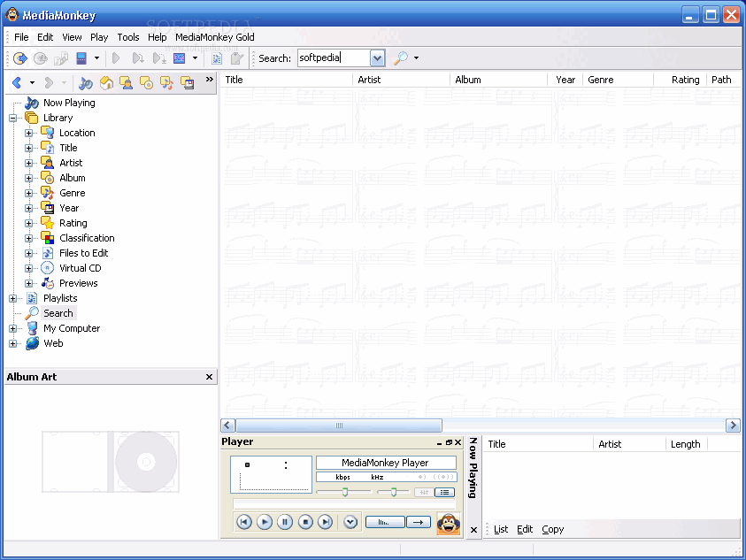Open the Help menu
The width and height of the screenshot is (746, 560).
pyautogui.click(x=157, y=37)
